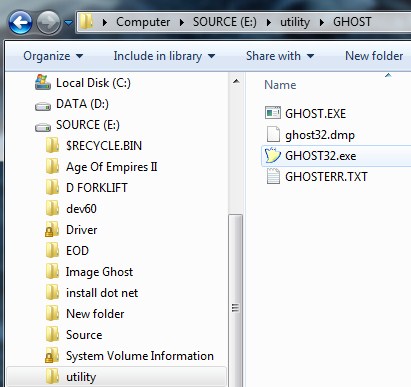The image size is (411, 387).
Task: Go back with the Back arrow button
Action: [20, 23]
